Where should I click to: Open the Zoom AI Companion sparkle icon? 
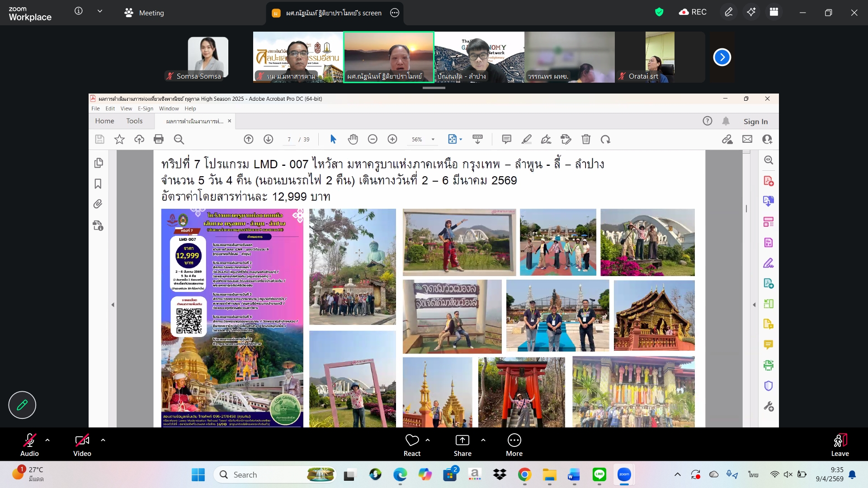click(x=751, y=12)
